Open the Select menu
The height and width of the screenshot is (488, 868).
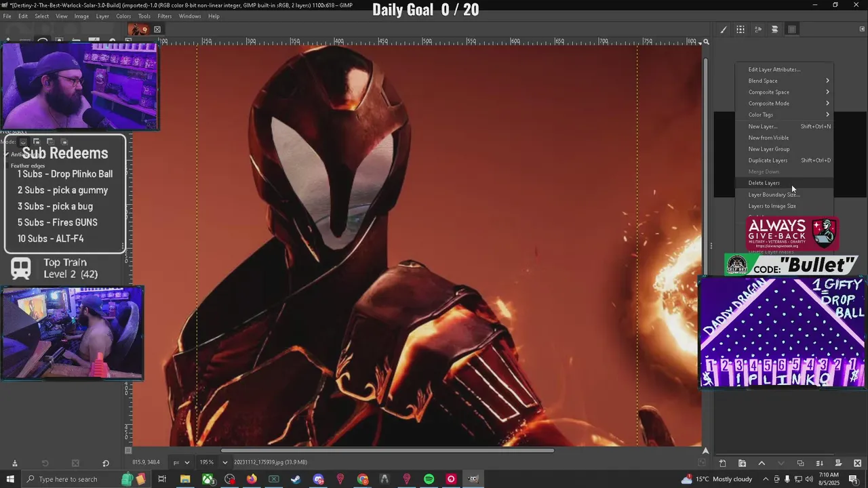click(41, 16)
